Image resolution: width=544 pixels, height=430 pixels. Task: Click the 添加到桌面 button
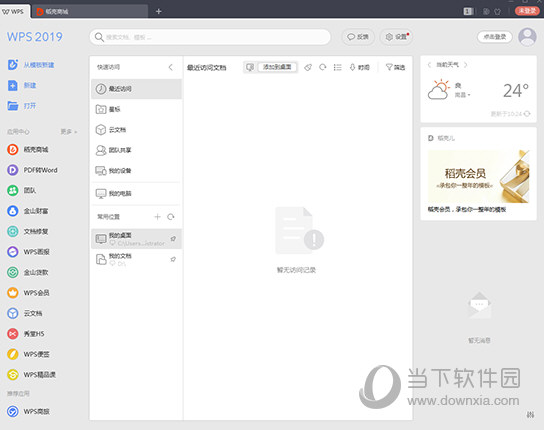[277, 67]
